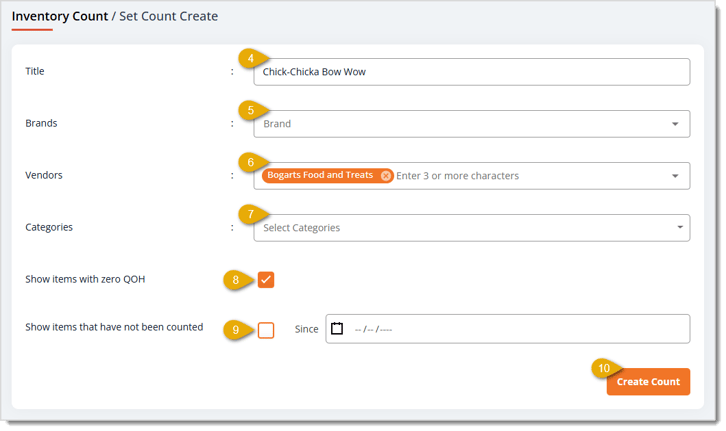The width and height of the screenshot is (726, 431).
Task: Click the Since label
Action: pos(307,329)
